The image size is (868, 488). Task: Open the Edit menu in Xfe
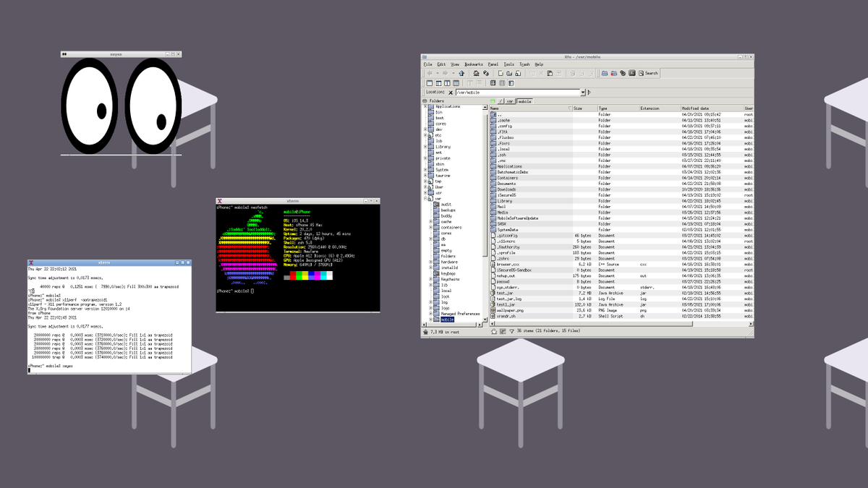(441, 64)
